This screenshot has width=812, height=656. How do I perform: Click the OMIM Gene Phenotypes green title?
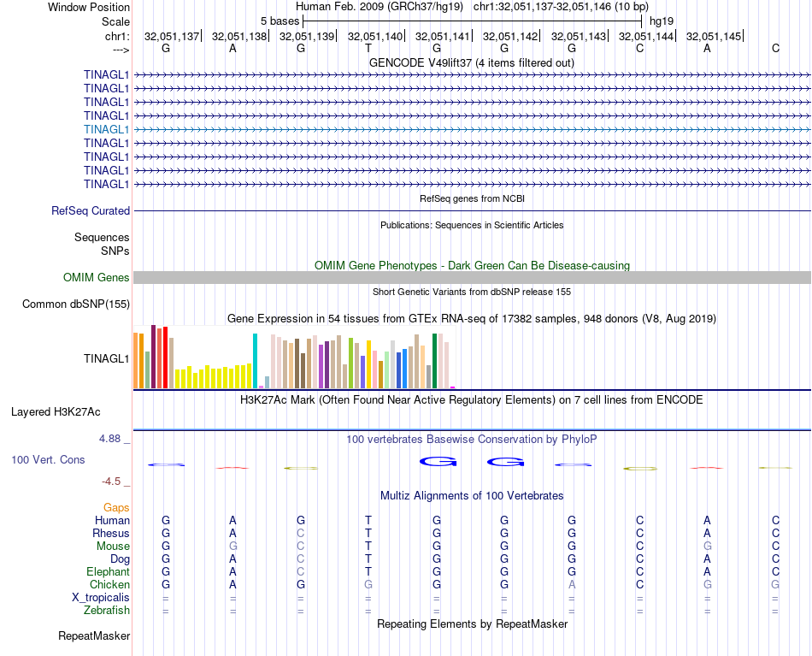472,266
